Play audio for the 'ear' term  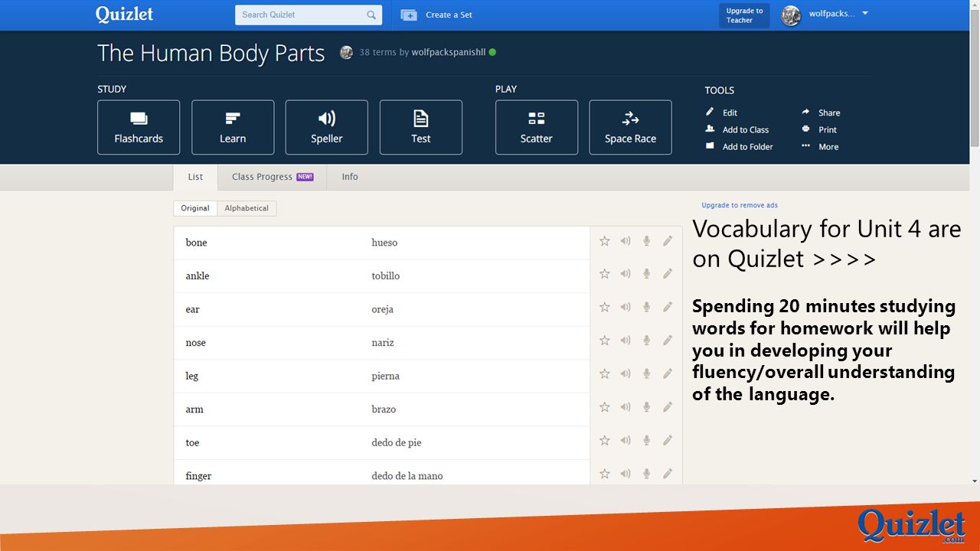point(626,308)
